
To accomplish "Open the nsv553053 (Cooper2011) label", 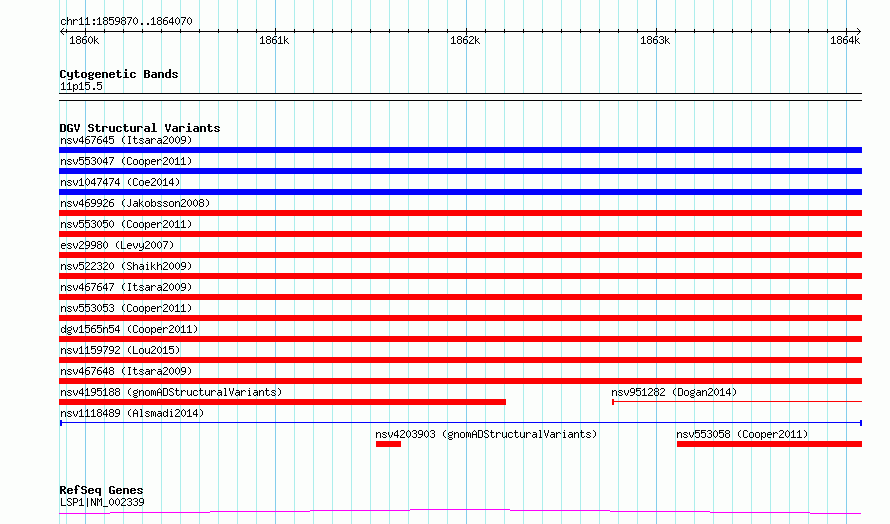I will point(126,308).
